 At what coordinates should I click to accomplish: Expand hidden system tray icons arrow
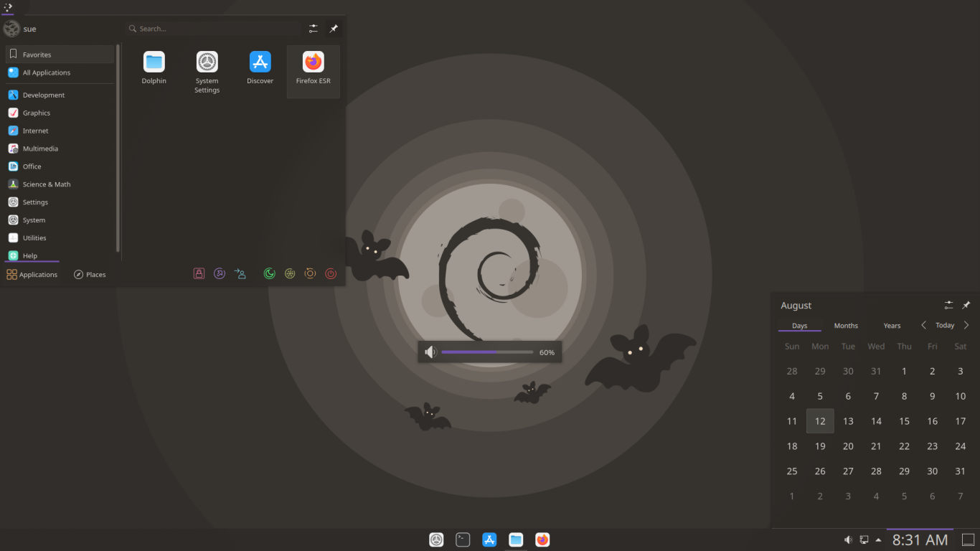(x=878, y=540)
